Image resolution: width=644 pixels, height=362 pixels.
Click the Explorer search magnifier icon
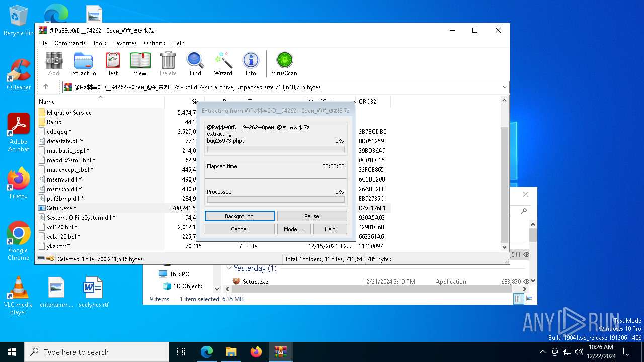click(x=524, y=212)
